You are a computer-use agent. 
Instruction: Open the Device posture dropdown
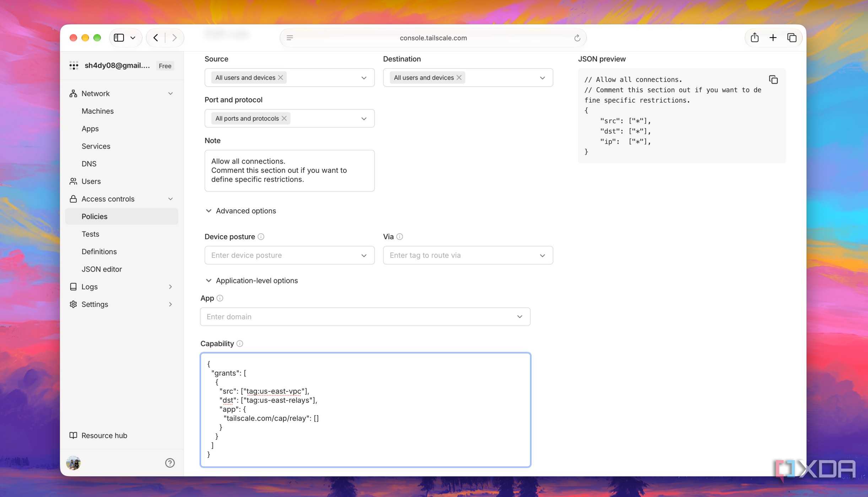pyautogui.click(x=289, y=255)
